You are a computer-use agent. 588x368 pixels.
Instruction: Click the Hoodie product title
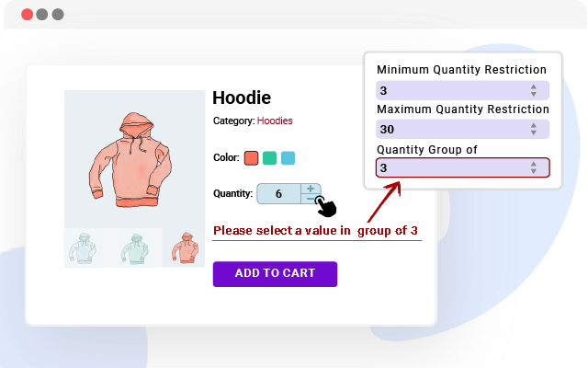click(x=242, y=98)
